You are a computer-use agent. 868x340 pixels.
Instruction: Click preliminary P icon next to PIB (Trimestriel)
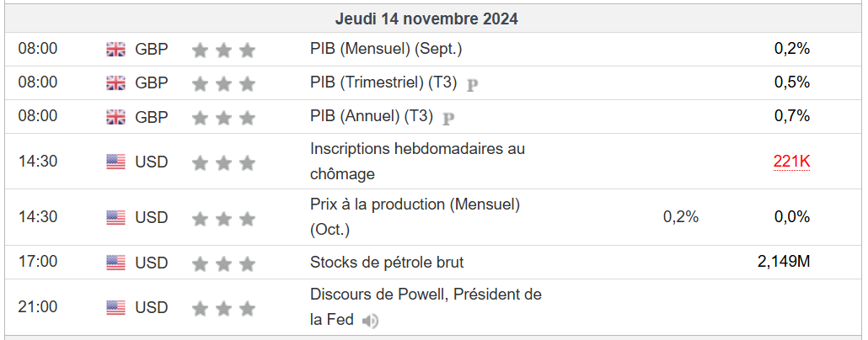pos(473,84)
